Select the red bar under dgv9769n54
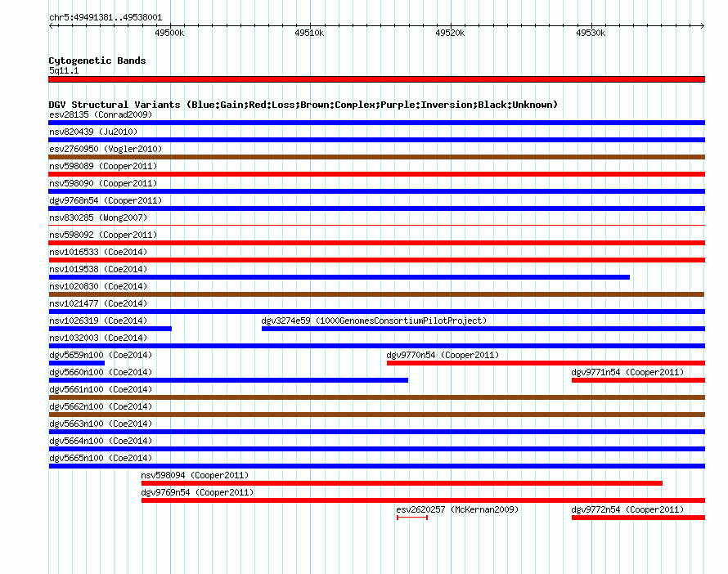This screenshot has height=574, width=728. pyautogui.click(x=424, y=500)
